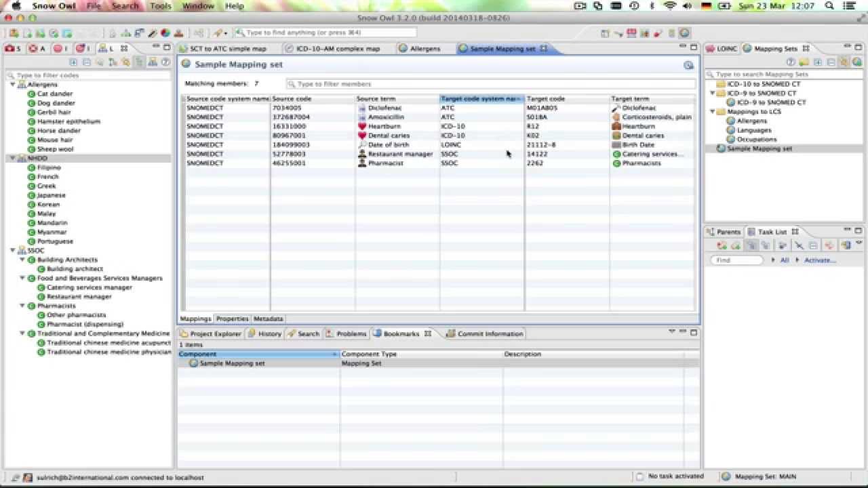Switch to the History tab

264,333
